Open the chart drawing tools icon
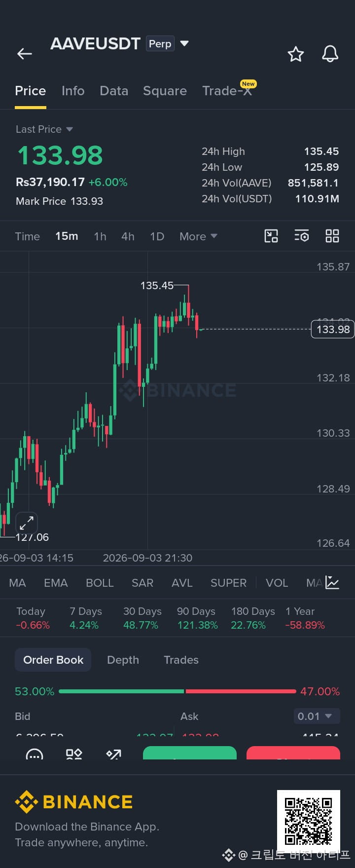355x868 pixels. 271,236
